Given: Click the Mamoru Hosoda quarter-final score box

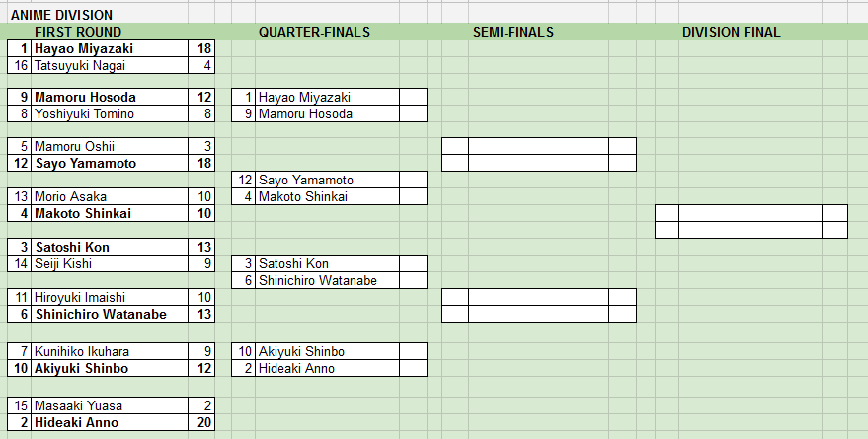Looking at the screenshot, I should 413,113.
